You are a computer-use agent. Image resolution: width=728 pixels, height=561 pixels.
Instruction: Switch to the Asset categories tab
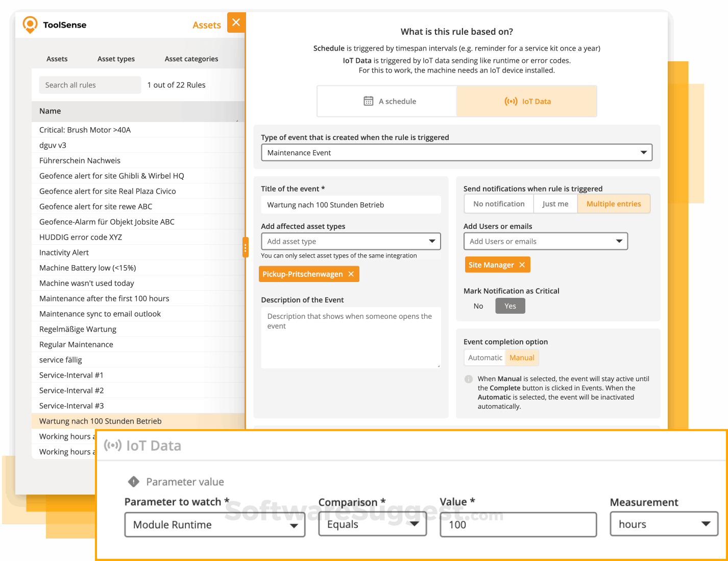point(191,59)
